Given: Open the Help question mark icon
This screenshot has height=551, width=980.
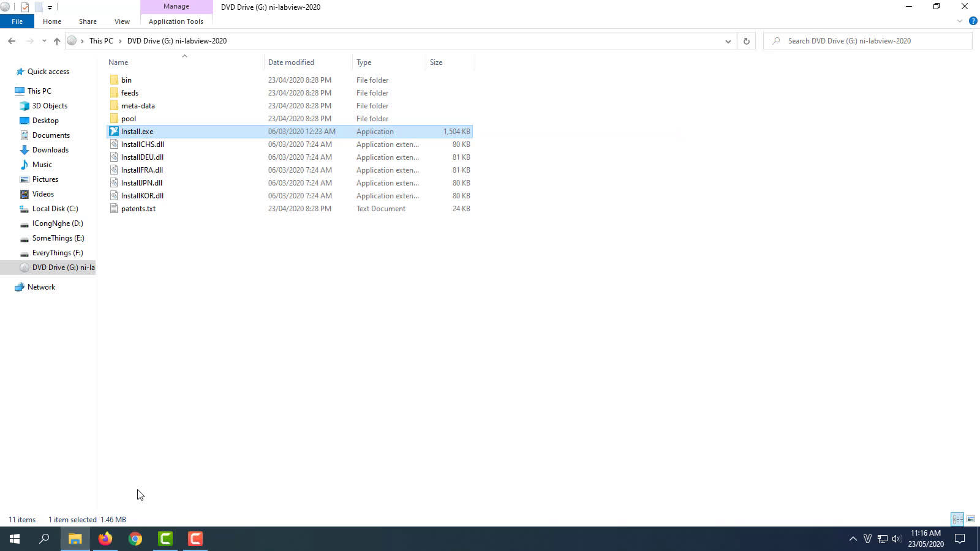Looking at the screenshot, I should [x=973, y=21].
